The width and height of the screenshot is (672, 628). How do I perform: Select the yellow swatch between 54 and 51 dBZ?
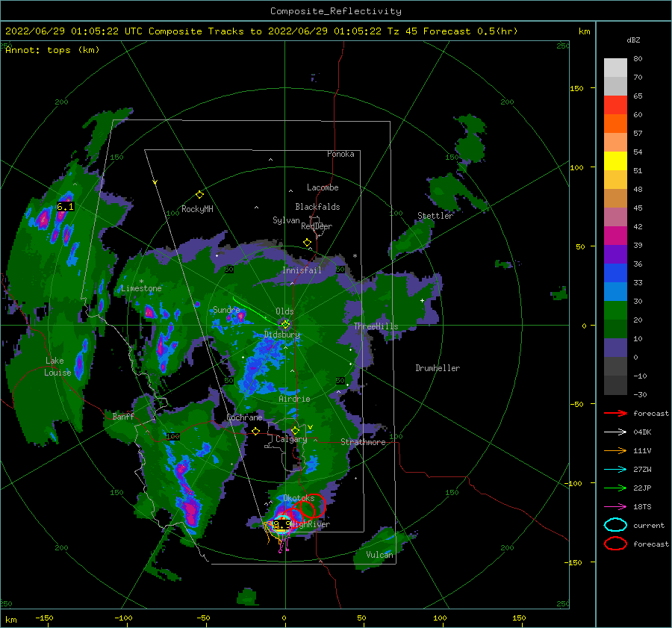(x=615, y=161)
